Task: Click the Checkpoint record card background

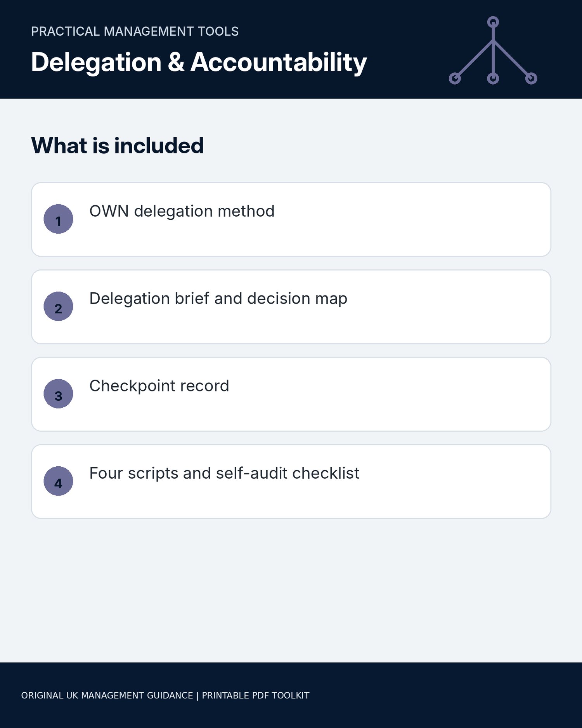Action: pos(291,394)
